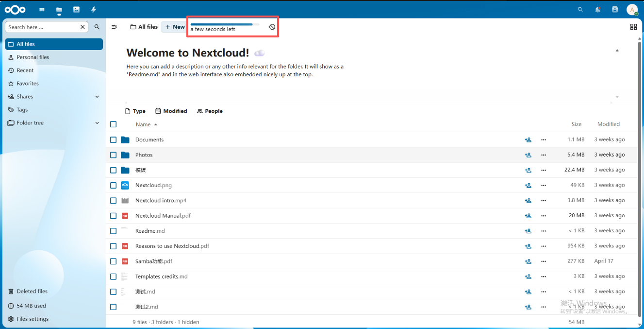
Task: Click All files breadcrumb
Action: click(144, 27)
